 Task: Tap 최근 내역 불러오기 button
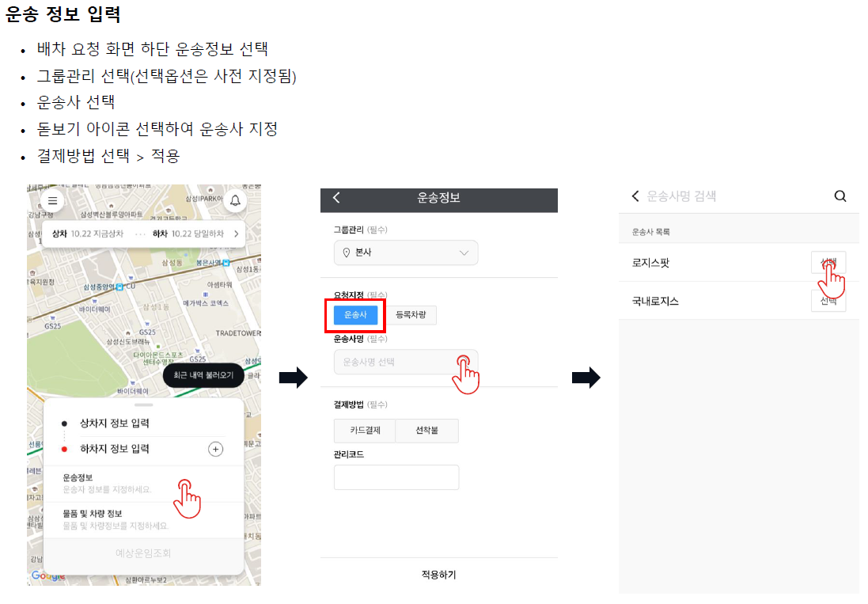[203, 375]
